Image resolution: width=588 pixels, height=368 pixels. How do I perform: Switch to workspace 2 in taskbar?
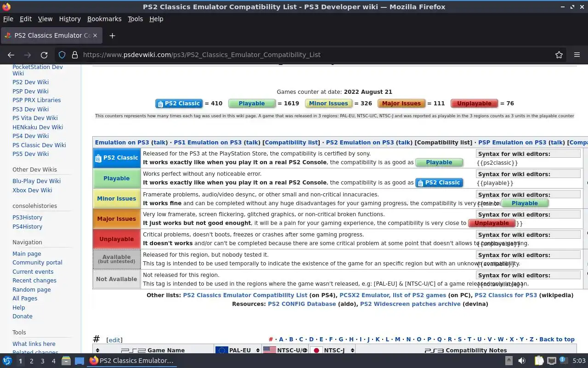click(x=31, y=361)
